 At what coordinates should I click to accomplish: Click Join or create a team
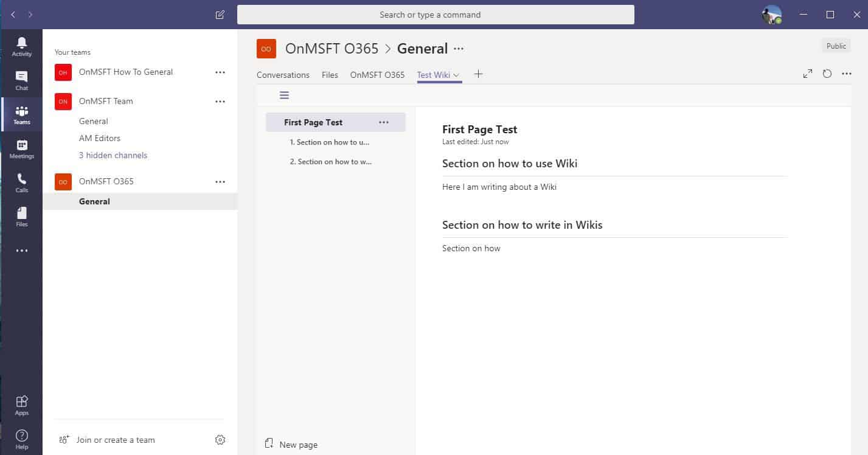click(115, 440)
